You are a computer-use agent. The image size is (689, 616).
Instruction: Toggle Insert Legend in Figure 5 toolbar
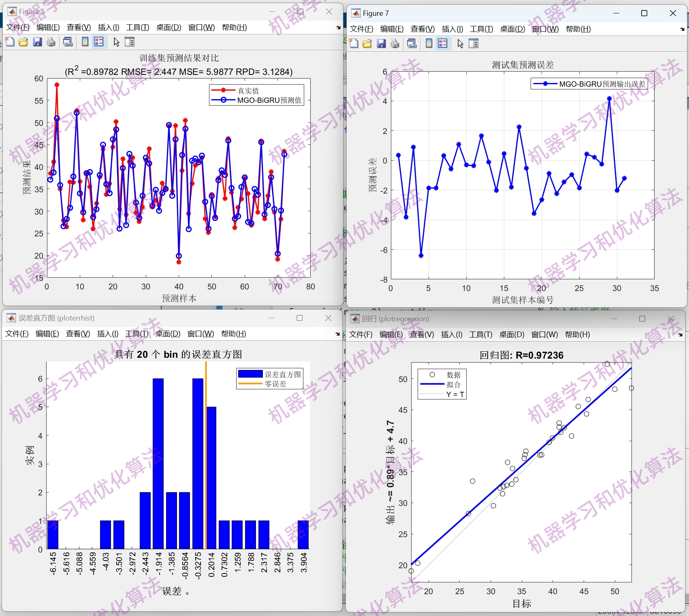point(99,42)
